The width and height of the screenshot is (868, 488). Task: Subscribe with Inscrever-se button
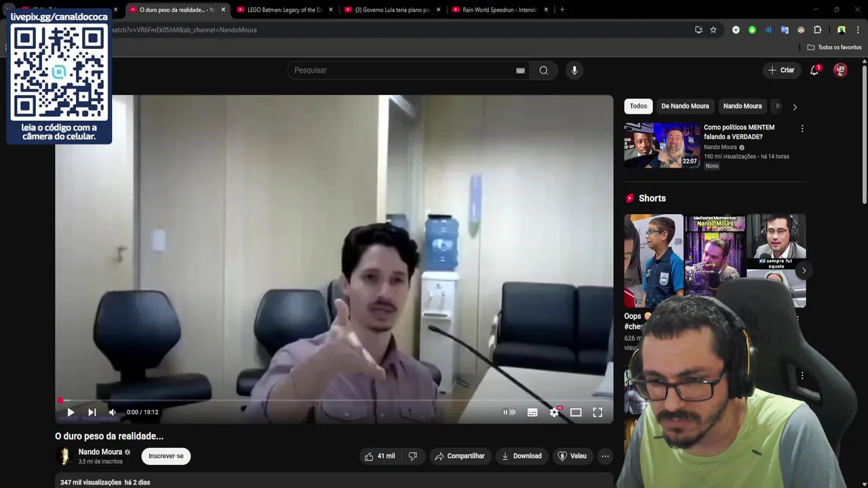pyautogui.click(x=166, y=456)
